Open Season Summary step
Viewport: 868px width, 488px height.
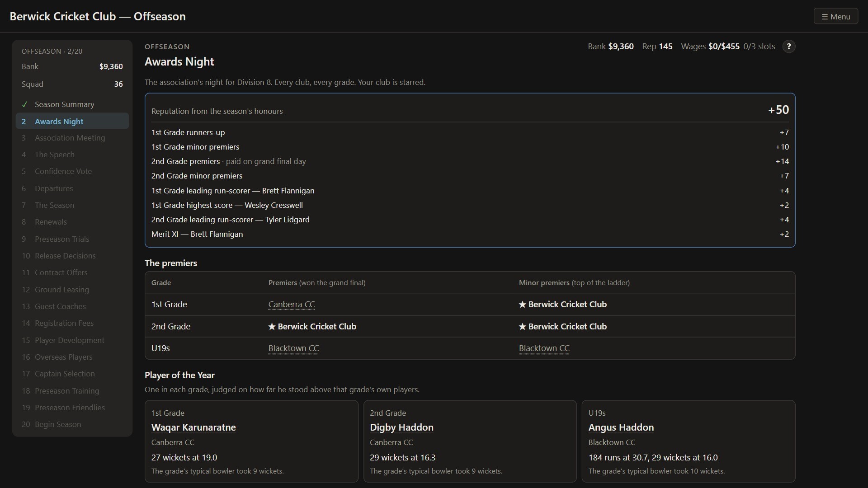click(72, 104)
